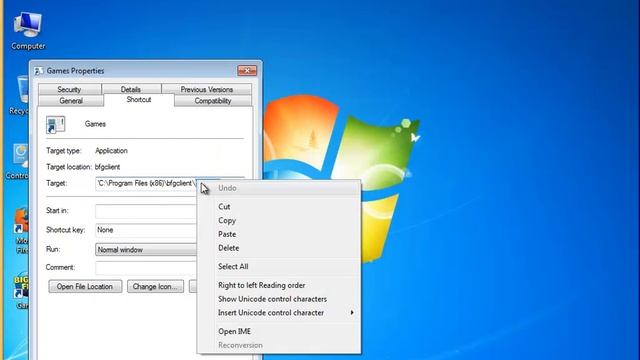Switch to the Details tab

click(x=131, y=89)
